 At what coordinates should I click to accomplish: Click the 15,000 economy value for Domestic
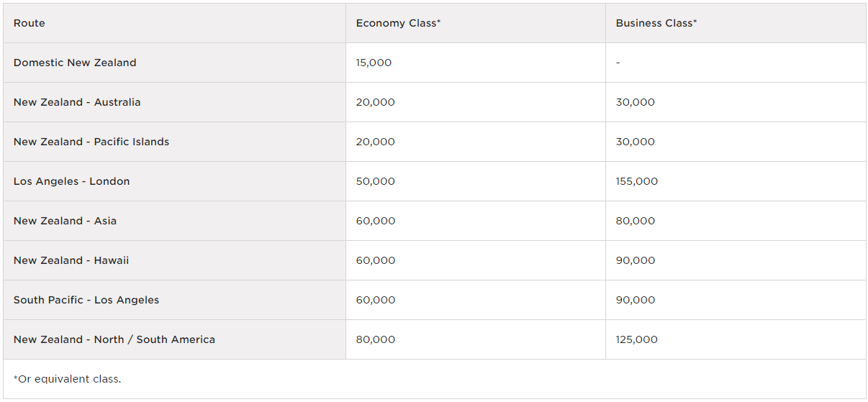tap(374, 63)
